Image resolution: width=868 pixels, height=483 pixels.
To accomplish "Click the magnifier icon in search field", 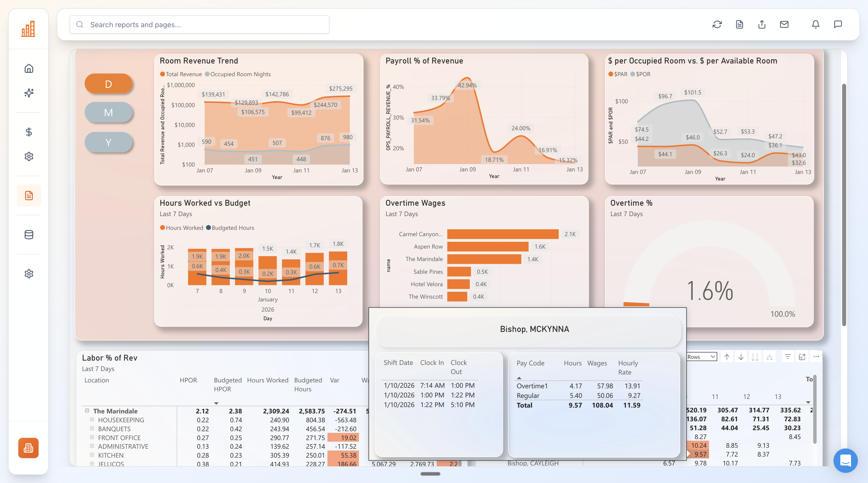I will (79, 24).
